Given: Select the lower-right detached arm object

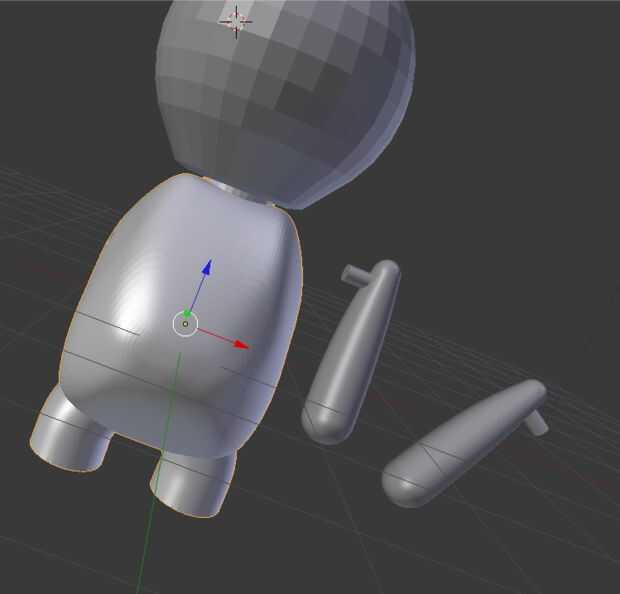Looking at the screenshot, I should tap(463, 445).
